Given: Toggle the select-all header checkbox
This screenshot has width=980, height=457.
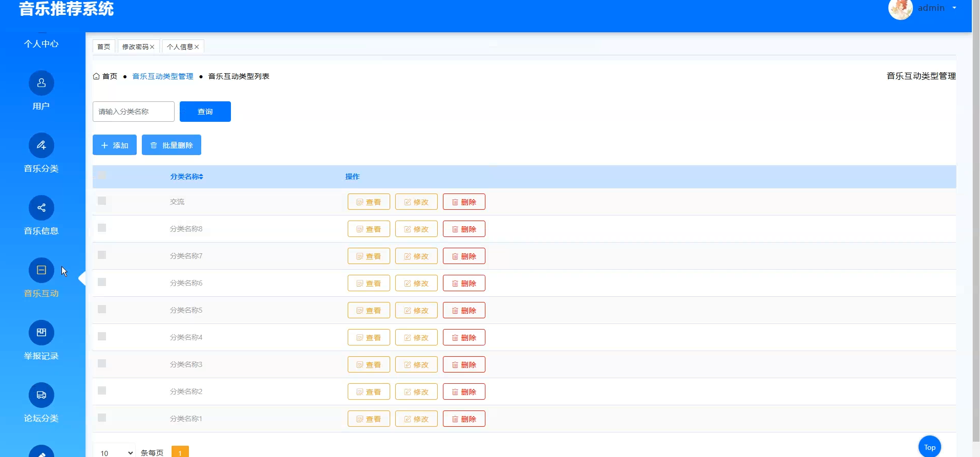Looking at the screenshot, I should (x=102, y=176).
